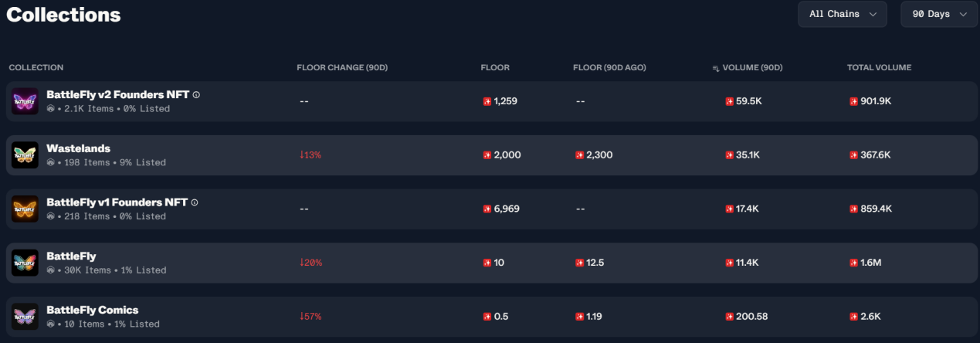Click the token icon beside 1,259 floor price
The height and width of the screenshot is (343, 980).
tap(487, 101)
